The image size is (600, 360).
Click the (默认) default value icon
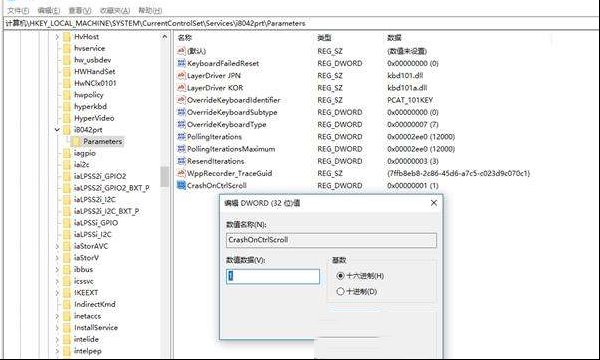tap(181, 51)
